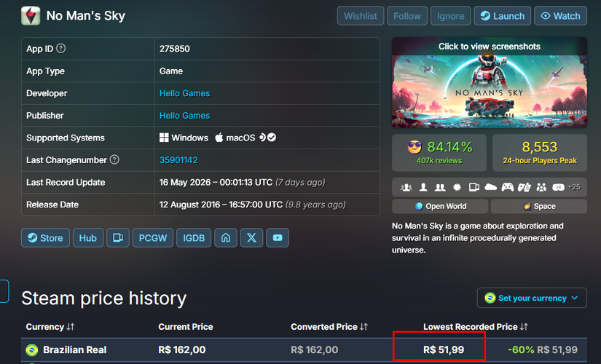The height and width of the screenshot is (364, 601).
Task: Open the YouTube link icon button
Action: [x=278, y=238]
